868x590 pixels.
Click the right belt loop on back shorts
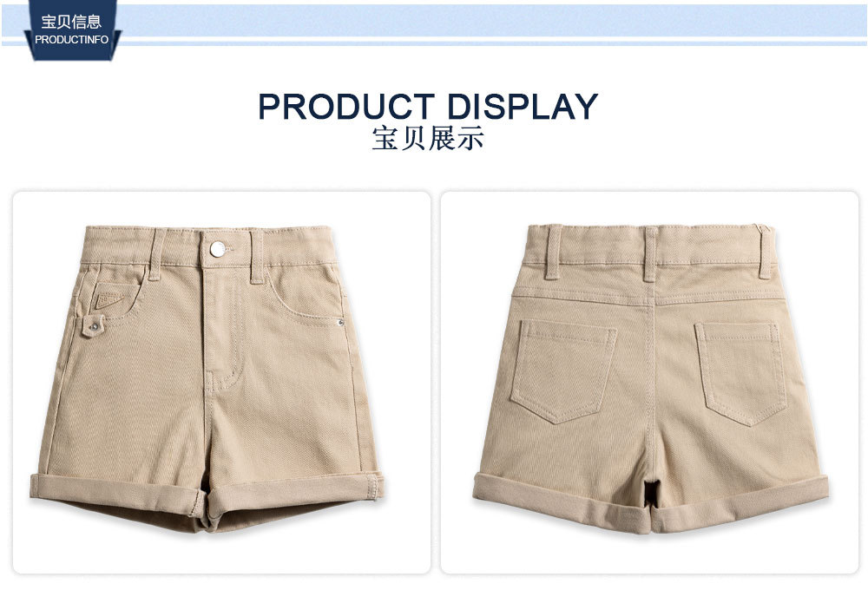[765, 252]
